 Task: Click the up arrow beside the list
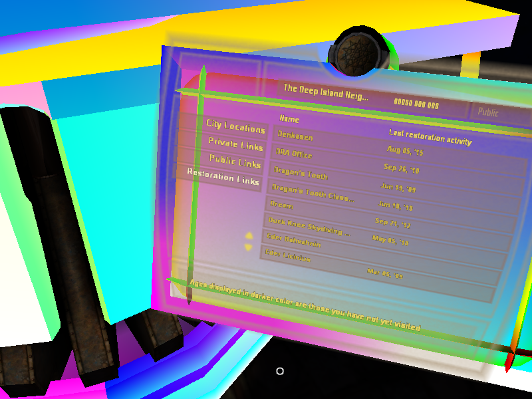[249, 235]
